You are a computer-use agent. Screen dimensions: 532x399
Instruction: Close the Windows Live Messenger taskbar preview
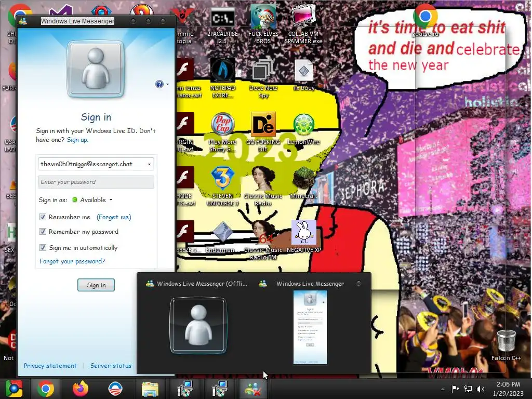[x=358, y=283]
